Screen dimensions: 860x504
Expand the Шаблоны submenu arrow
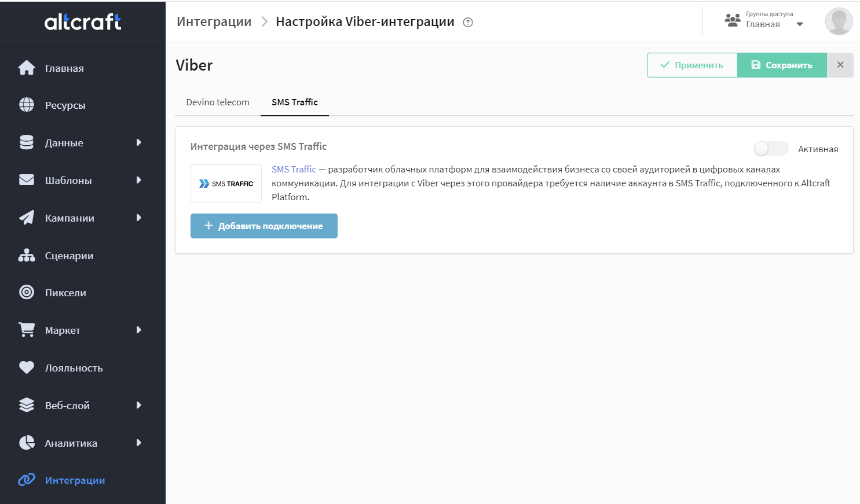coord(139,180)
